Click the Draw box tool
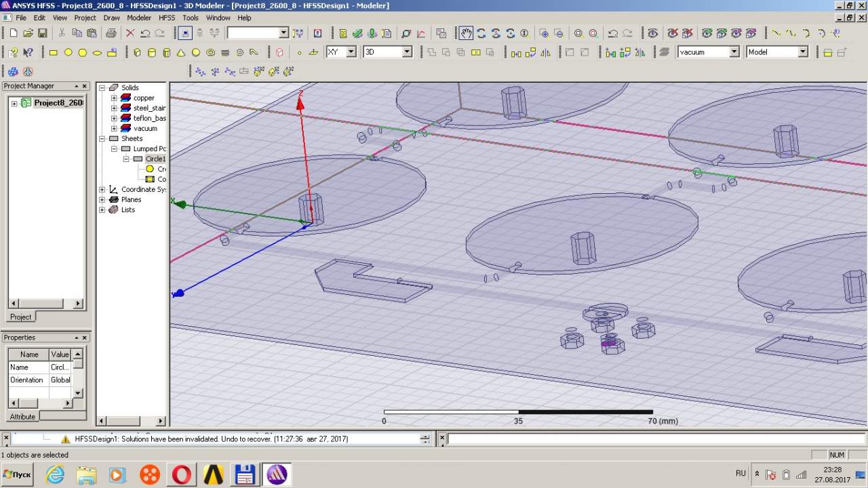Image resolution: width=868 pixels, height=488 pixels. [x=137, y=52]
